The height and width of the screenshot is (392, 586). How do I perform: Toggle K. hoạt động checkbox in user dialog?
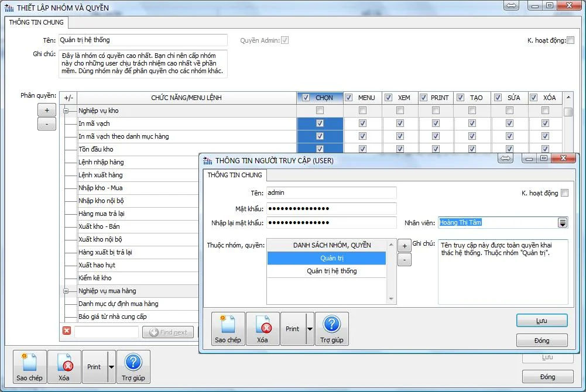(x=564, y=193)
